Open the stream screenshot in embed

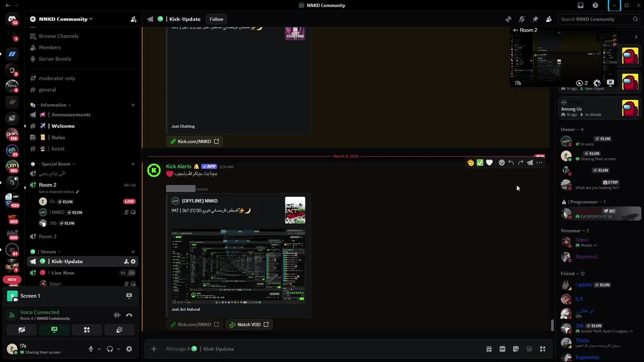238,267
